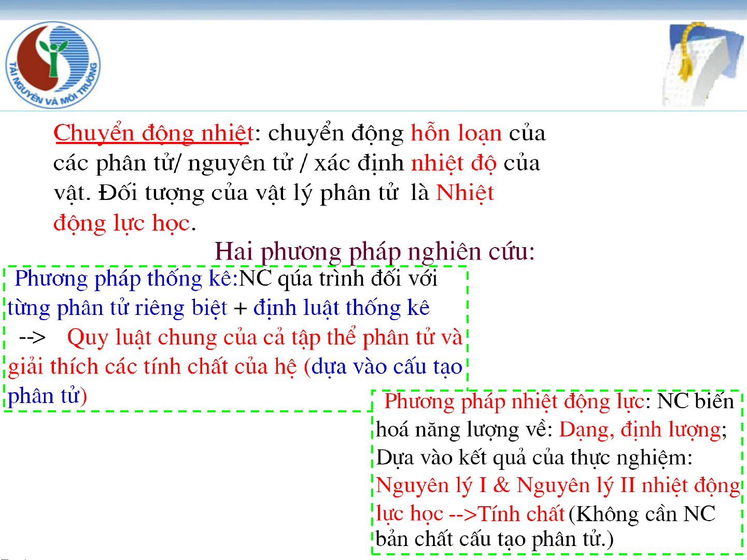747x560 pixels.
Task: Click the blue text "định luật thống kê"
Action: tap(342, 308)
